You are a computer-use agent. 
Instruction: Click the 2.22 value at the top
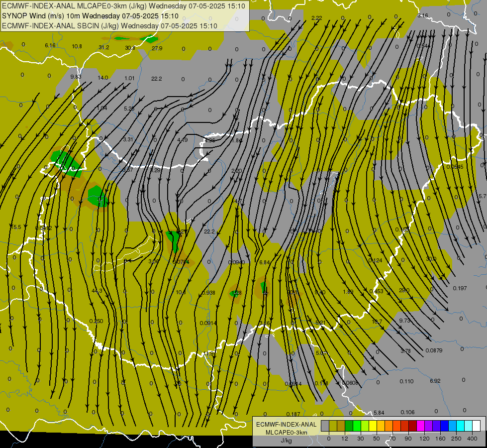tap(316, 18)
